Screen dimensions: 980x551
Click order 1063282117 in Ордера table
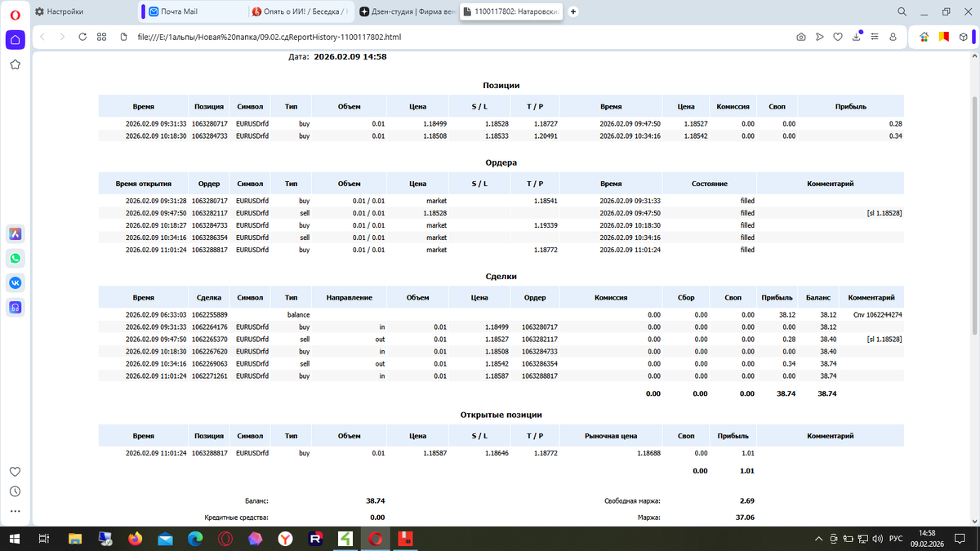click(210, 212)
